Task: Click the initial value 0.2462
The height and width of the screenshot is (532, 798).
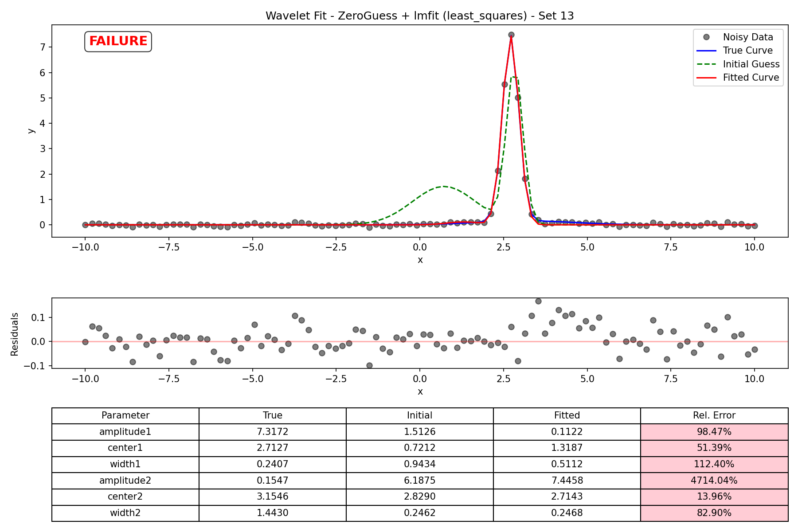Action: (420, 513)
